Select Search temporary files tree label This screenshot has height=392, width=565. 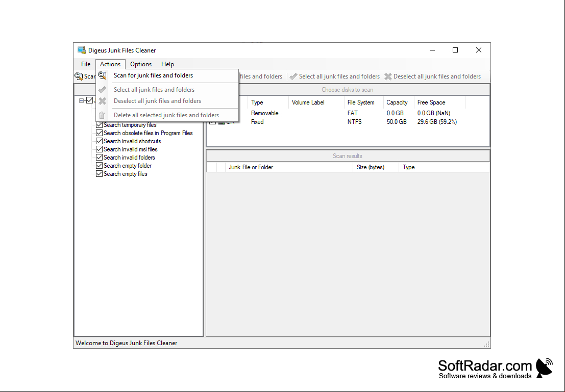pyautogui.click(x=130, y=125)
